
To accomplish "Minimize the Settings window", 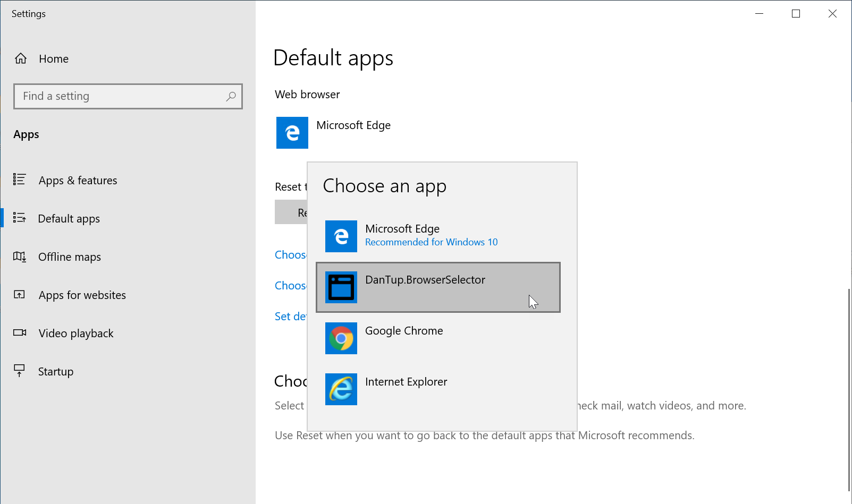I will [759, 14].
